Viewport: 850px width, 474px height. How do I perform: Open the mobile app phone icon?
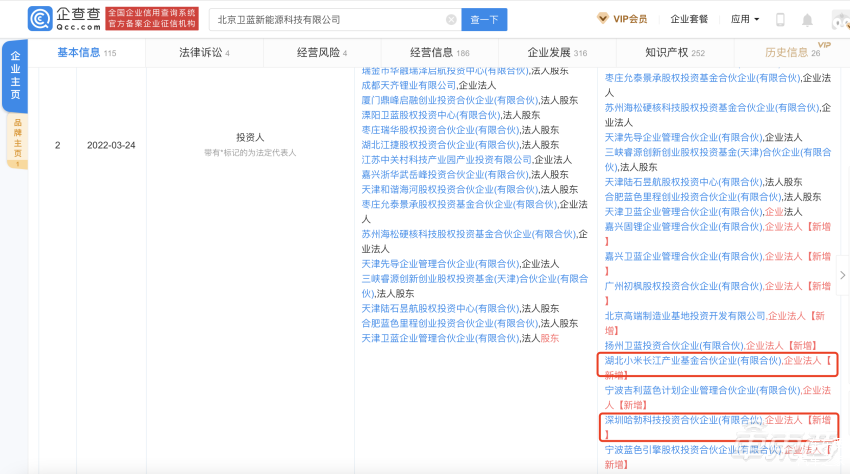pyautogui.click(x=780, y=19)
